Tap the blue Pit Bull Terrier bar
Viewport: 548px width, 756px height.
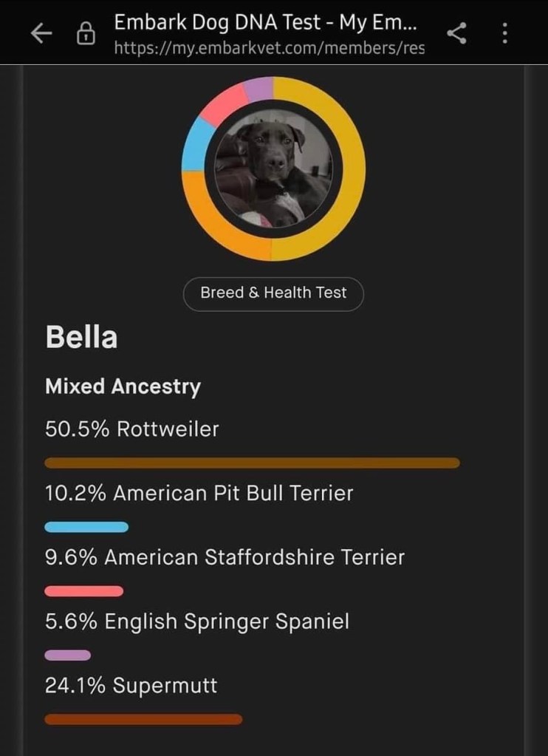pyautogui.click(x=86, y=527)
